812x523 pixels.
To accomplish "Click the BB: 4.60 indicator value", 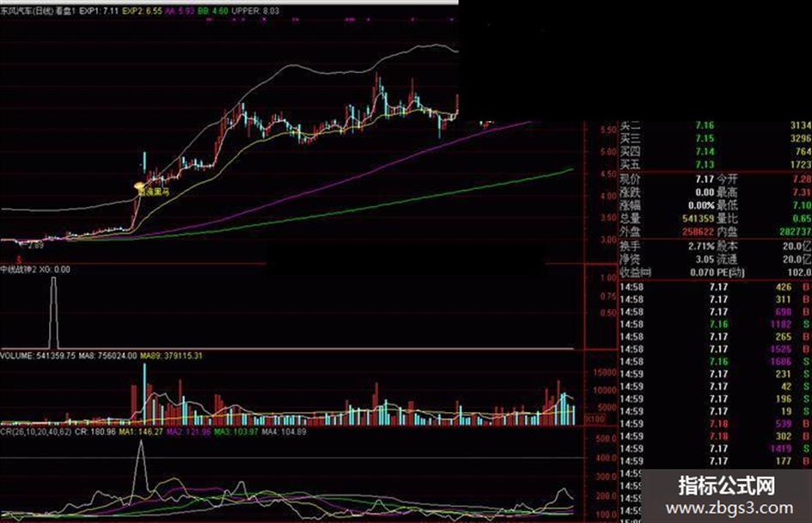I will pyautogui.click(x=213, y=10).
